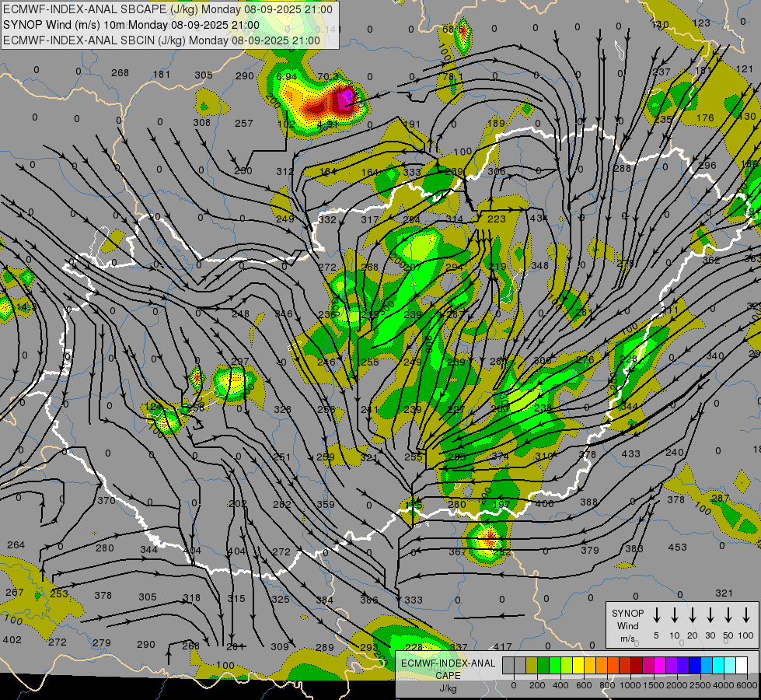The width and height of the screenshot is (761, 700).
Task: Select the bright magenta CAPE legend swatch
Action: pyautogui.click(x=660, y=665)
